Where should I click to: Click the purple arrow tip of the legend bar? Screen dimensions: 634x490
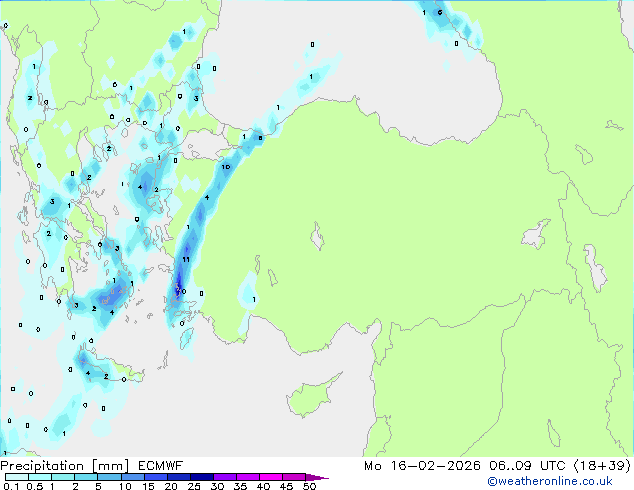coord(317,478)
